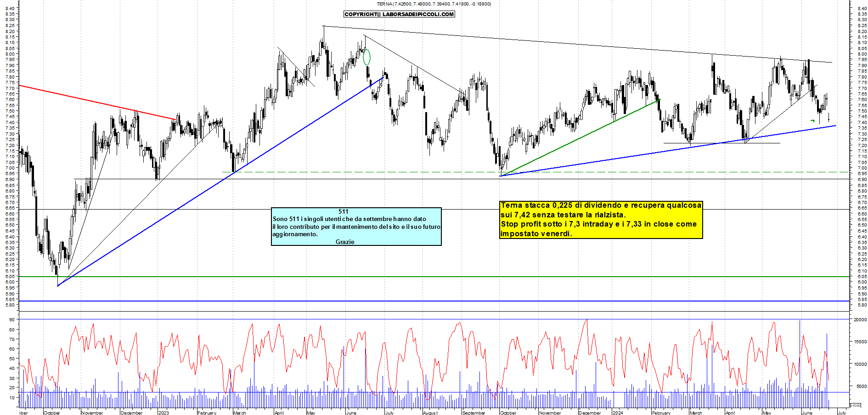Click the small green arrow near latest candles

812,121
